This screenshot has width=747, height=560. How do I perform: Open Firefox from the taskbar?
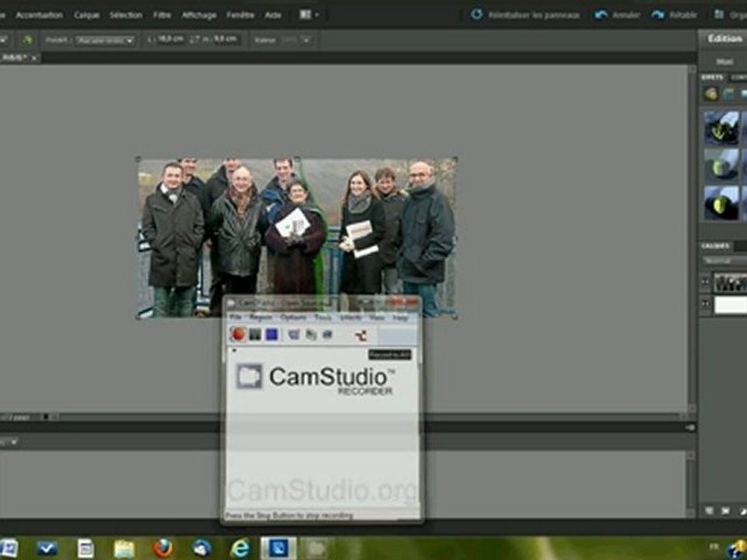(x=163, y=548)
